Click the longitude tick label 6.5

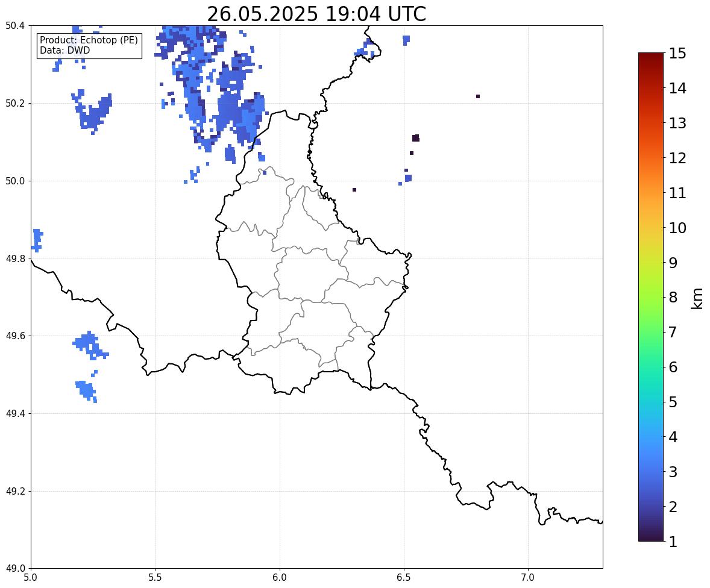(404, 578)
